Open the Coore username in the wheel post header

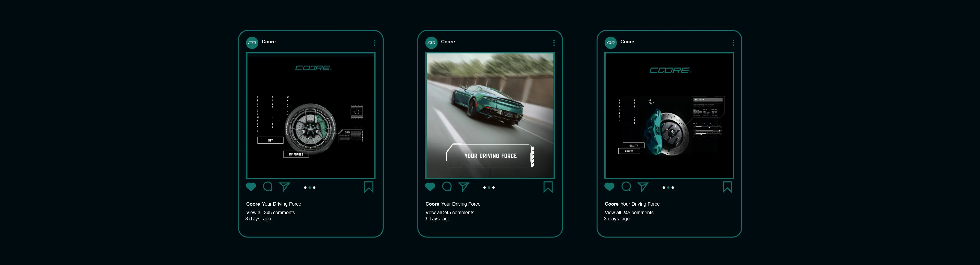click(x=268, y=42)
